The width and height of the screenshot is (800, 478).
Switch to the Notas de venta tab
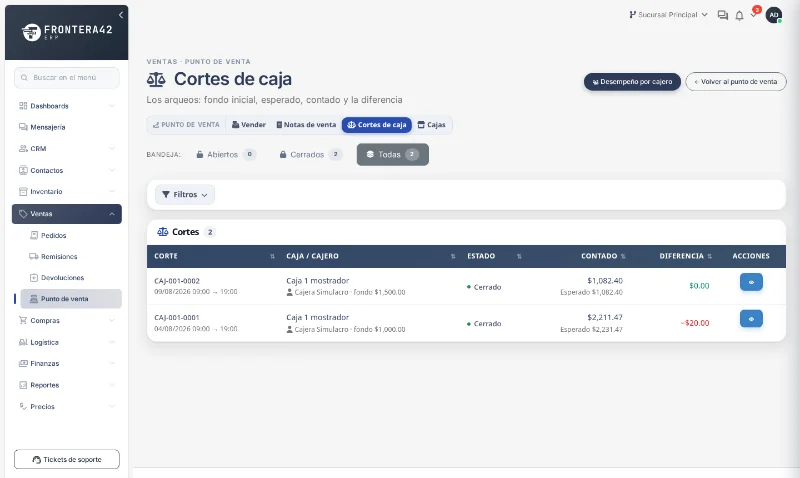[306, 124]
